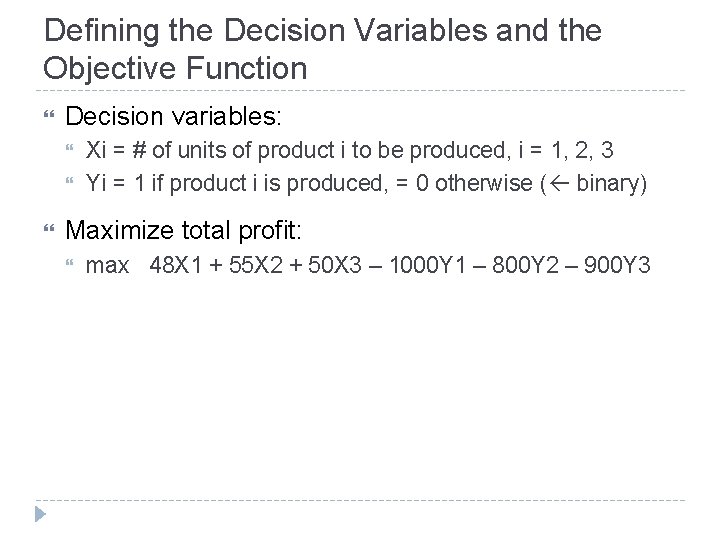Screen dimensions: 720x540
Task: Click the word "max" in the objective
Action: coord(107,266)
